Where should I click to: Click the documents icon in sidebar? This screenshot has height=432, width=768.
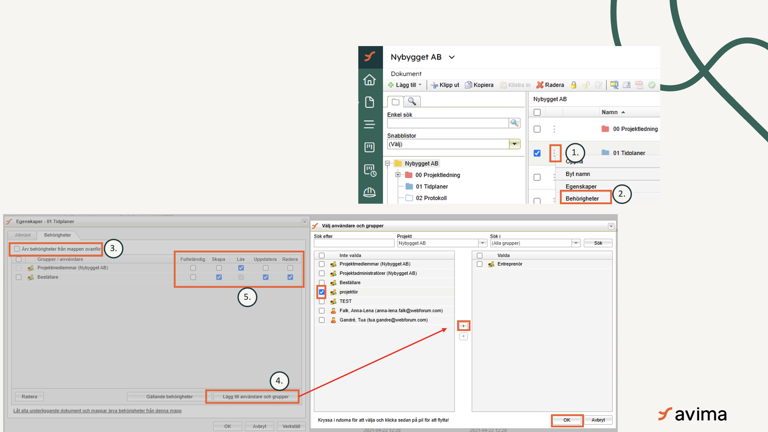[369, 102]
